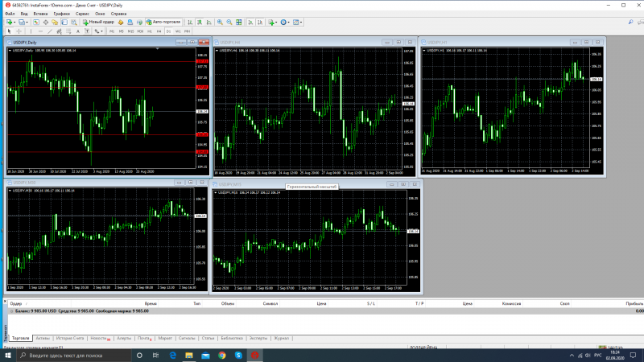
Task: Open the periods clock icon menu
Action: (x=283, y=23)
